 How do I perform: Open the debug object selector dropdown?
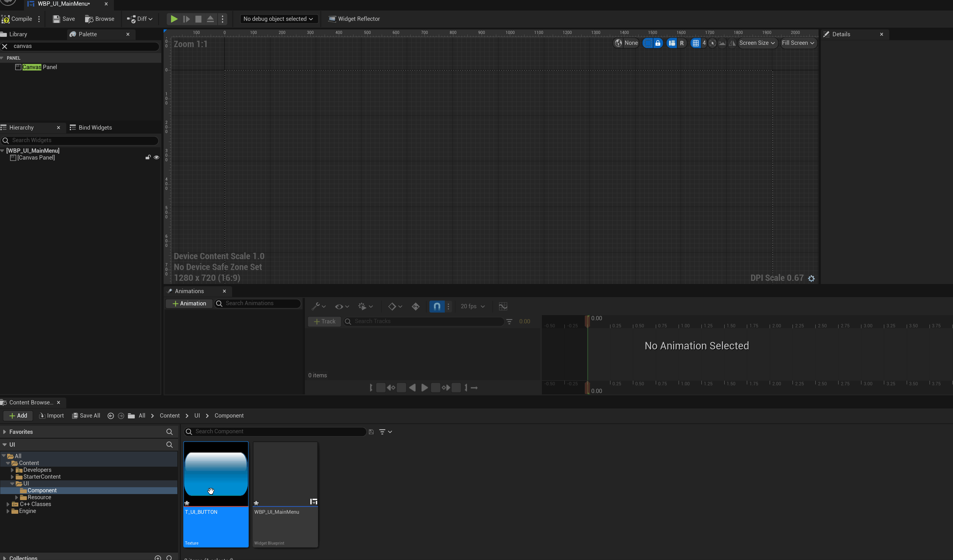point(278,19)
